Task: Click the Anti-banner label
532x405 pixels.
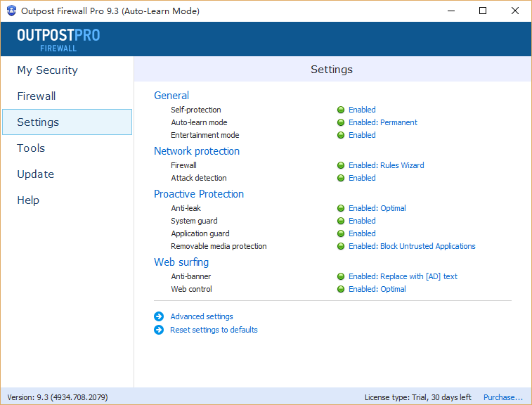Action: pos(190,276)
